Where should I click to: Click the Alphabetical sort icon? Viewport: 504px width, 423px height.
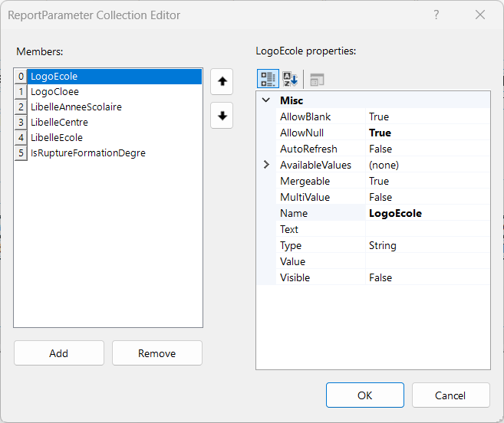[291, 79]
